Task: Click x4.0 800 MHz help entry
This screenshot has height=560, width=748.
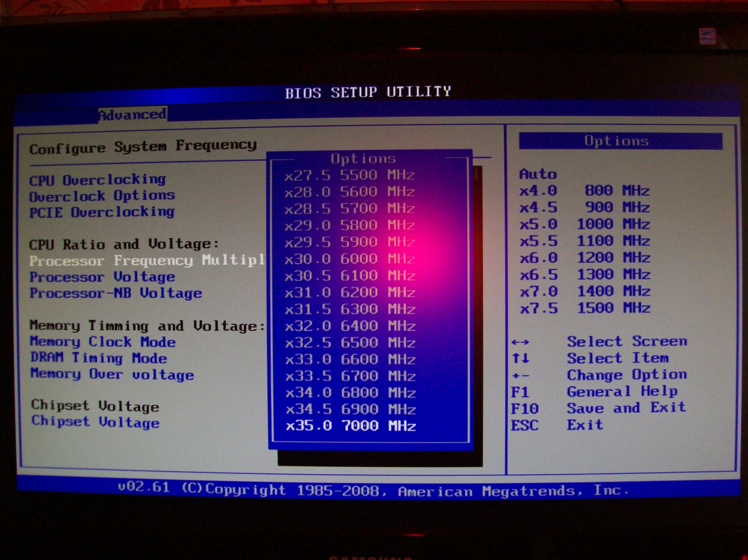Action: [x=584, y=191]
